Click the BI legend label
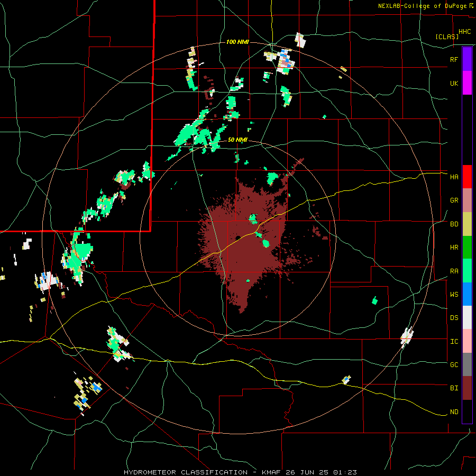This screenshot has height=476, width=476. tap(454, 388)
